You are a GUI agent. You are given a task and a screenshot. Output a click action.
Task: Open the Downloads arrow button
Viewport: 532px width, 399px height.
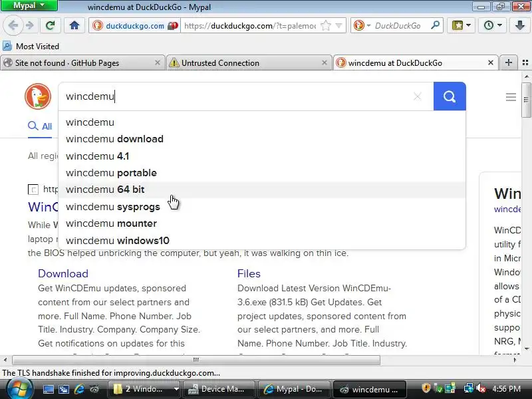[519, 25]
